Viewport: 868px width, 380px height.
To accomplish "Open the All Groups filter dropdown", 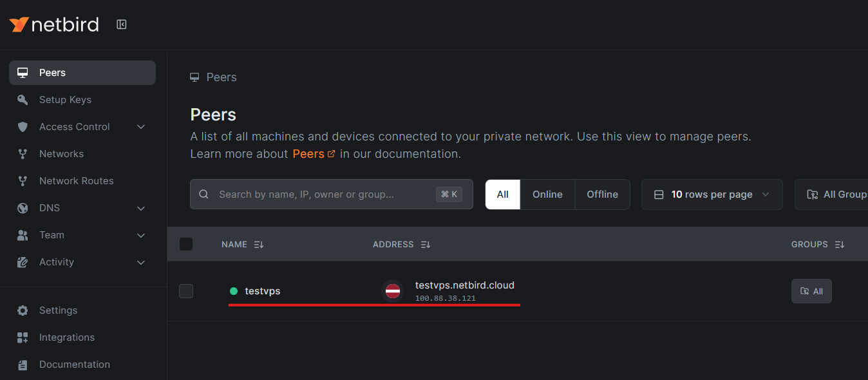I will 831,195.
